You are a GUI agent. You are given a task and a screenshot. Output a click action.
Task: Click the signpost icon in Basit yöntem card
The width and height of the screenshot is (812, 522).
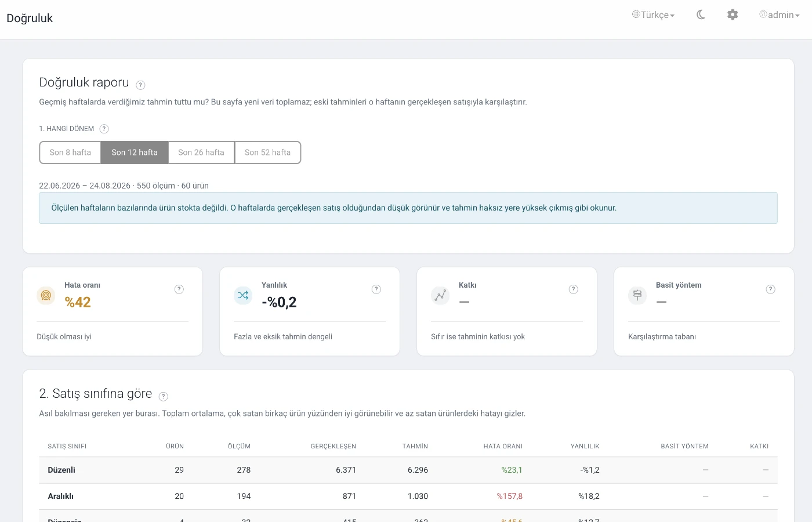tap(637, 295)
